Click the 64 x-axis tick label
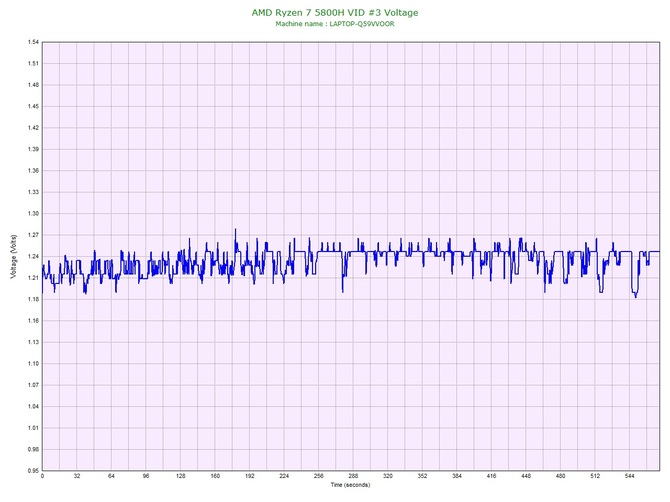670x502 pixels. tap(112, 476)
